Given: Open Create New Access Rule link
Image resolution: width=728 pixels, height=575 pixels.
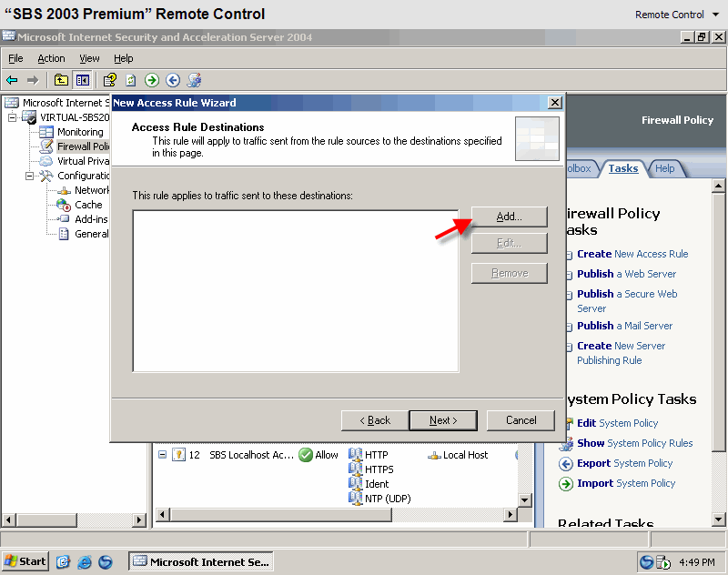Looking at the screenshot, I should [632, 255].
